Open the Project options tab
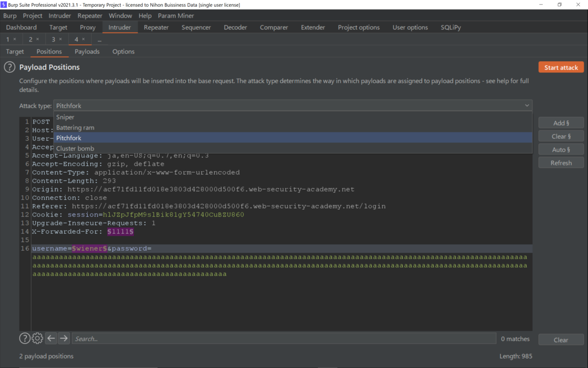The image size is (588, 368). click(359, 27)
